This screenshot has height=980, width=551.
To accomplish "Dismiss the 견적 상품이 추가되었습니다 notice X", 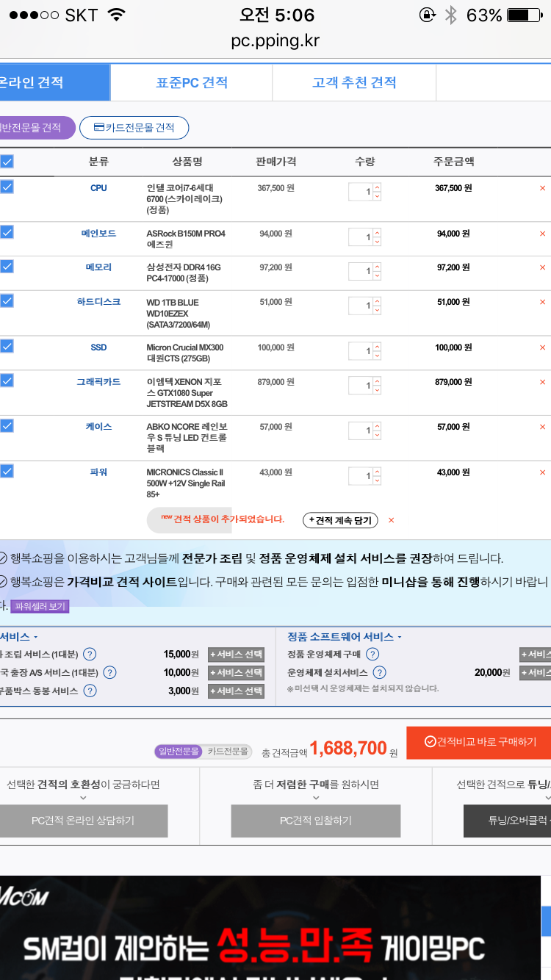I will coord(391,521).
